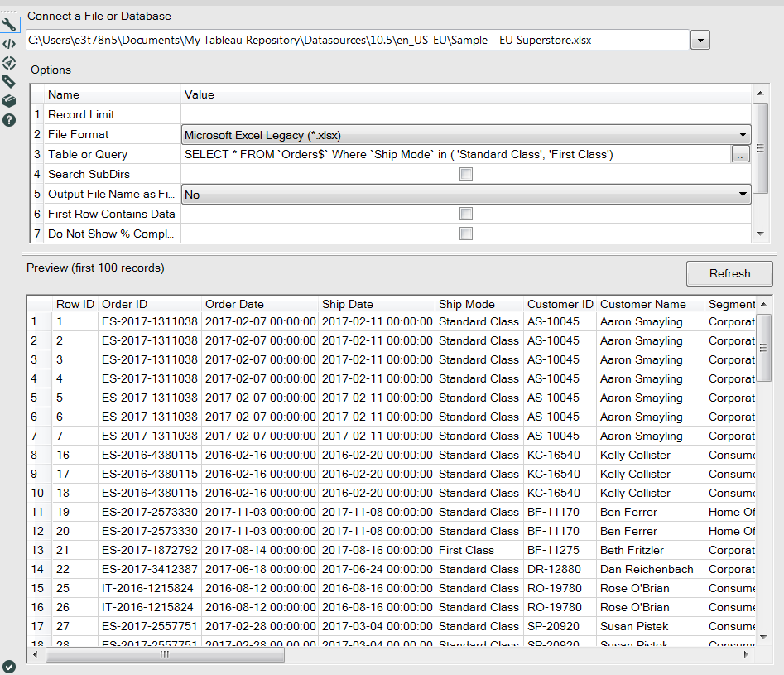Viewport: 784px width, 675px height.
Task: Open the Help question mark panel
Action: point(10,120)
